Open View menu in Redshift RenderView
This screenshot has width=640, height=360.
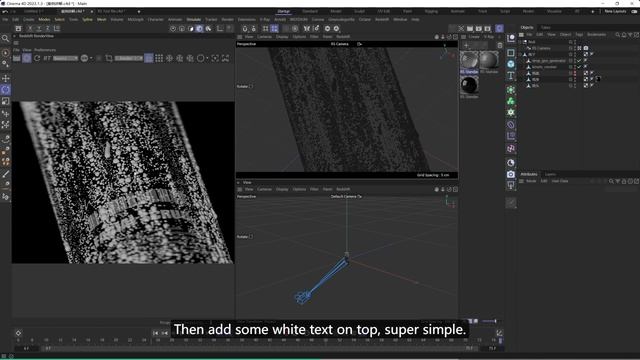tap(27, 50)
